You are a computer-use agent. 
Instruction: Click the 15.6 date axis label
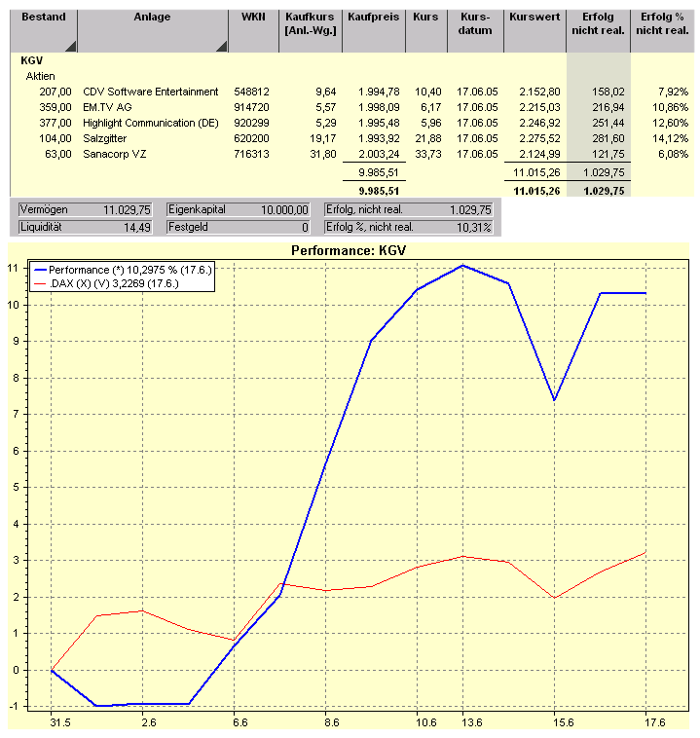tap(564, 722)
